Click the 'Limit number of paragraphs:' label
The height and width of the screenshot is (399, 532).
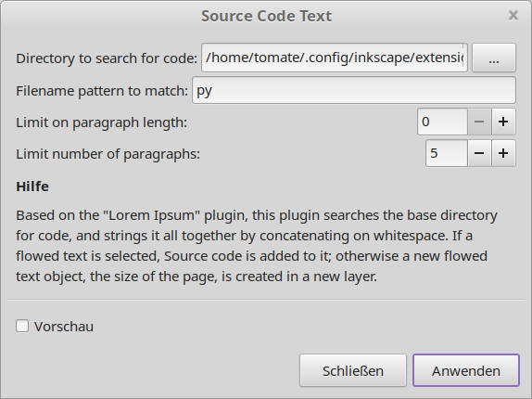[108, 154]
